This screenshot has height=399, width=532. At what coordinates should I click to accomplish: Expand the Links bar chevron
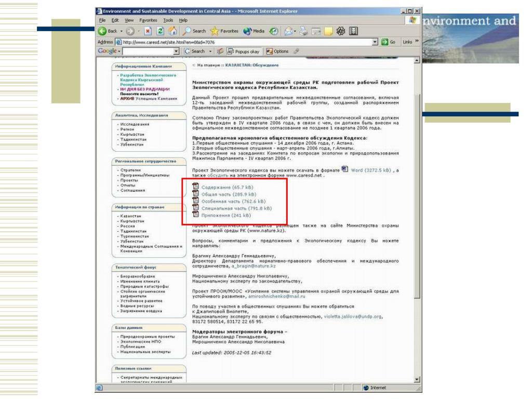coord(417,42)
